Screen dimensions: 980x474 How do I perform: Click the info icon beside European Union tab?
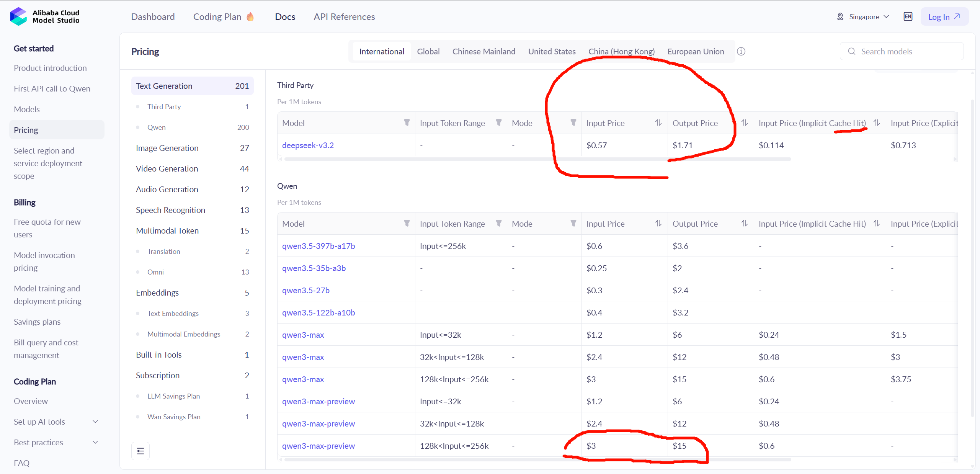(741, 51)
